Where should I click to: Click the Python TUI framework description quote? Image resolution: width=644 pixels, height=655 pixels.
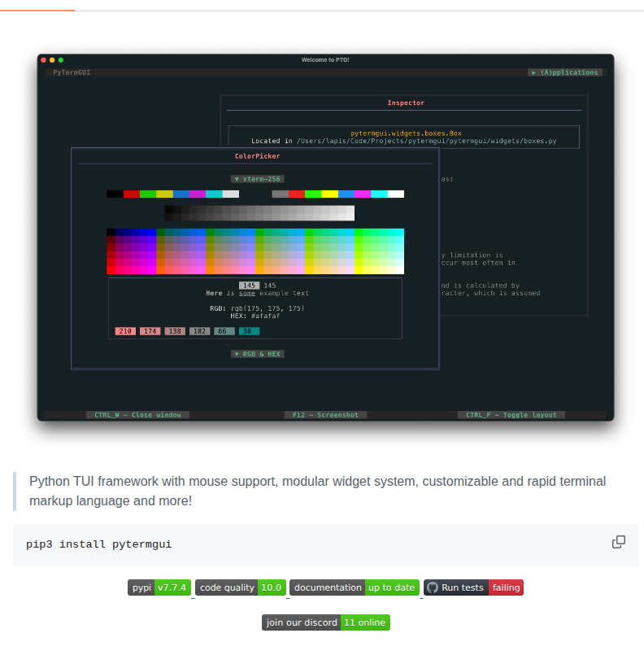[x=317, y=491]
